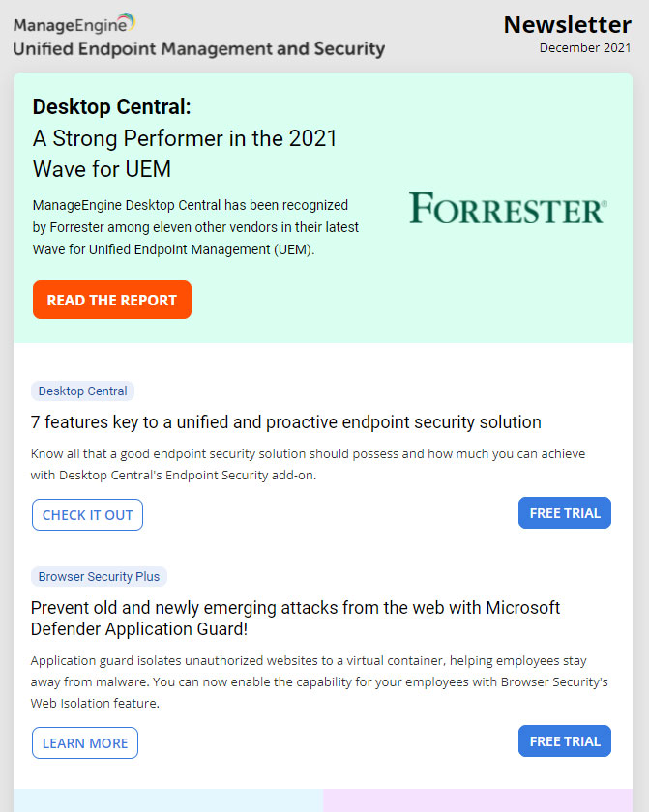This screenshot has height=812, width=649.
Task: Click the Forrester recognition description paragraph
Action: (195, 227)
